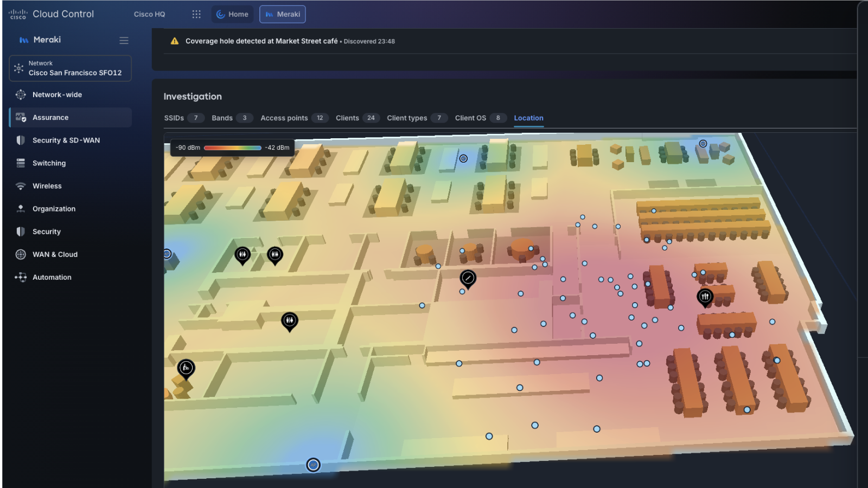Viewport: 868px width, 488px height.
Task: Open the Client OS tab
Action: [481, 118]
